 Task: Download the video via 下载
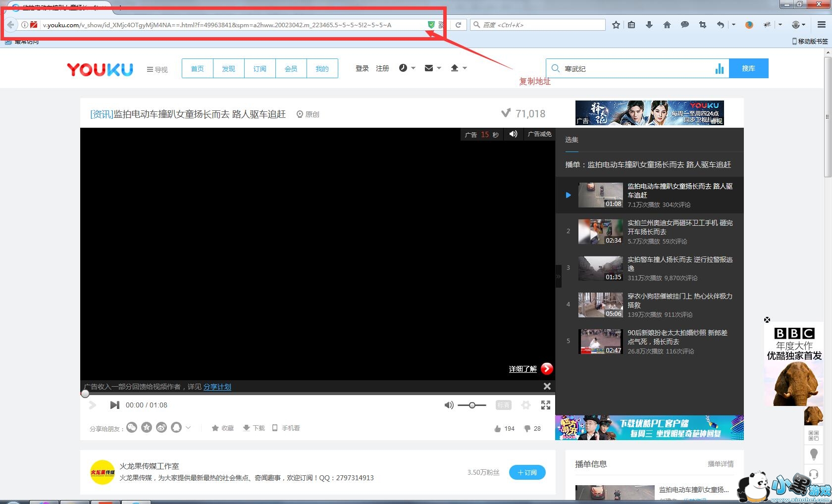coord(254,428)
